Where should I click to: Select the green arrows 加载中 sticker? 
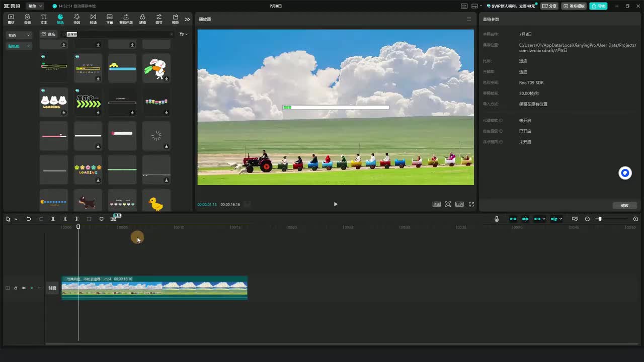88,102
